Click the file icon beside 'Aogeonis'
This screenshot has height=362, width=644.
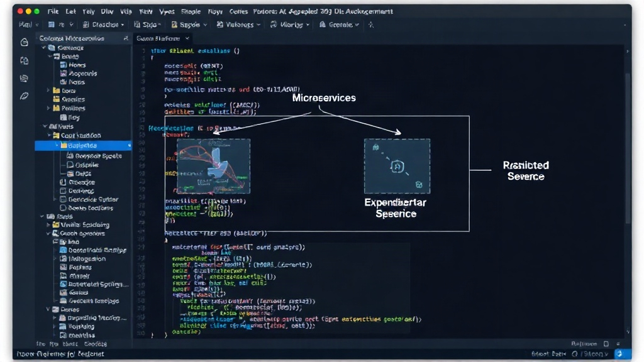pos(64,74)
